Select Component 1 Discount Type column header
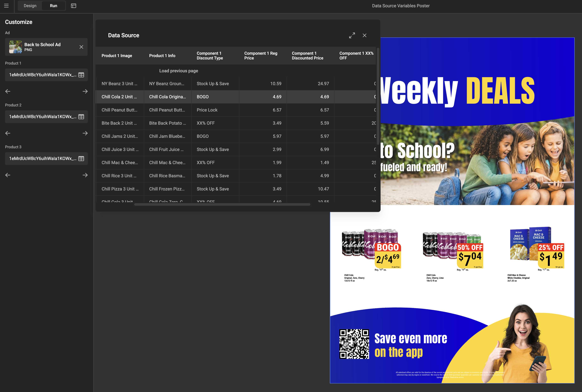582x392 pixels. 215,56
